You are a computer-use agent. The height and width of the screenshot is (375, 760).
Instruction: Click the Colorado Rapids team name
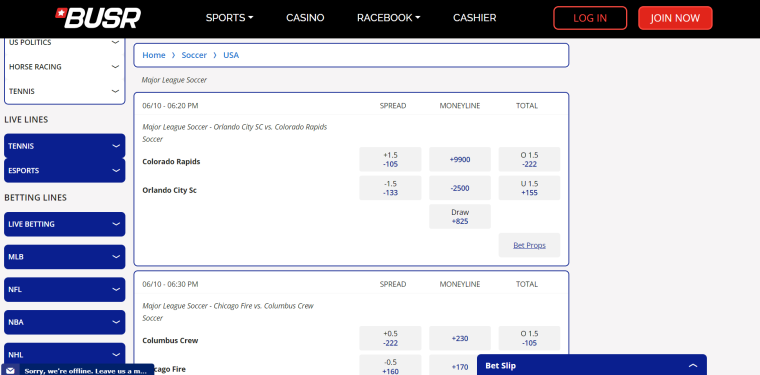coord(171,162)
